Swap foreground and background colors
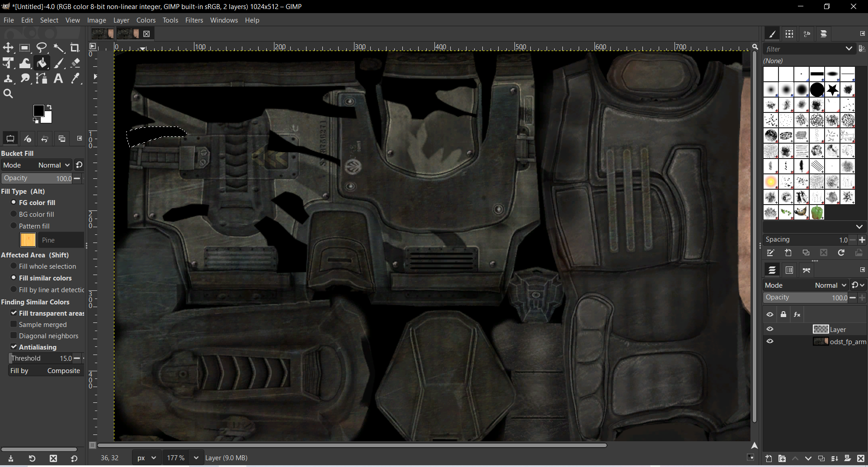This screenshot has width=868, height=467. point(50,106)
